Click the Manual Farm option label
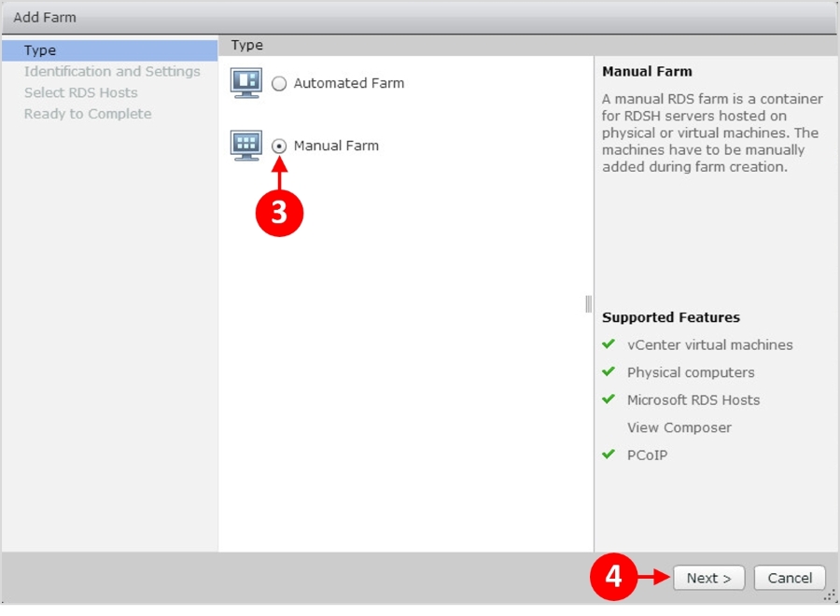The height and width of the screenshot is (616, 840). [x=336, y=146]
